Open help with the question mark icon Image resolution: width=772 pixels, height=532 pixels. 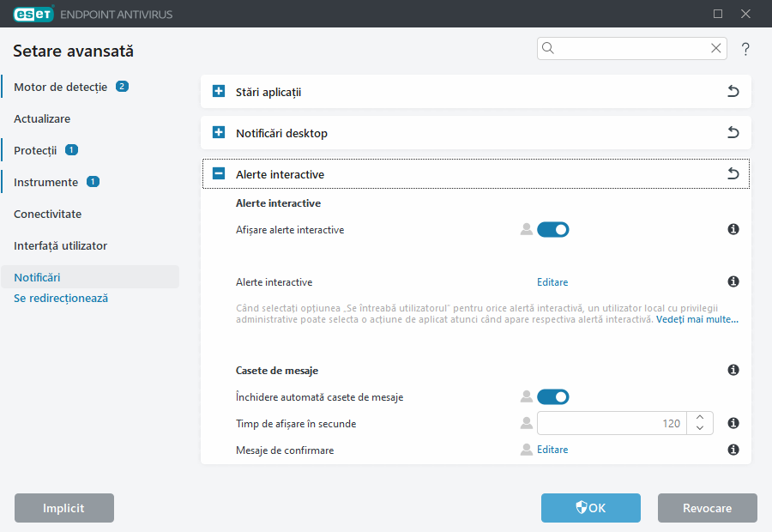(745, 49)
